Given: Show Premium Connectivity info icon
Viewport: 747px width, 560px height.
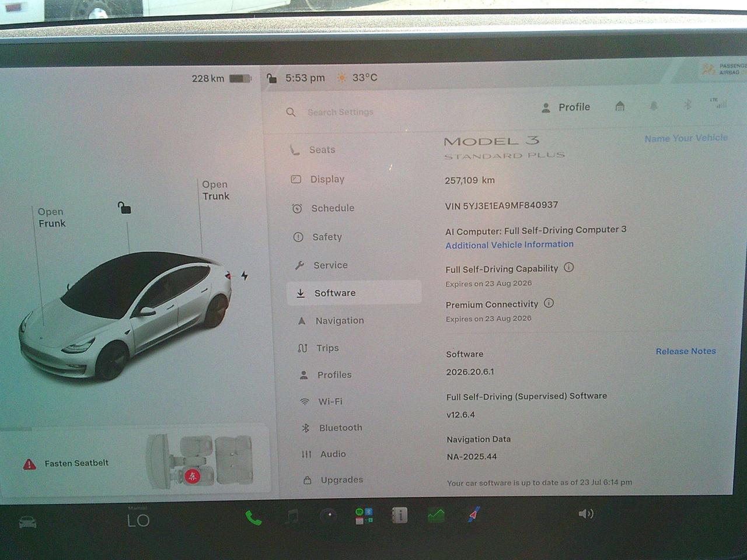Looking at the screenshot, I should (549, 303).
